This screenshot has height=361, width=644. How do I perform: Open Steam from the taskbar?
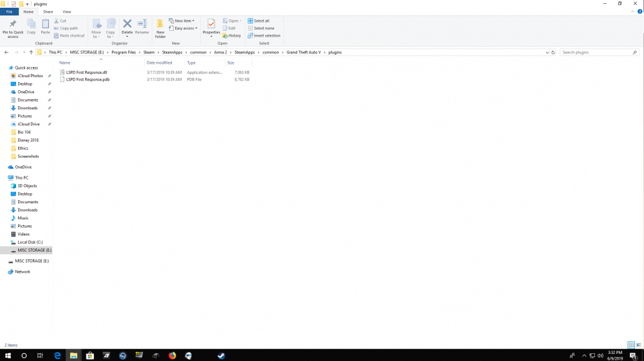pyautogui.click(x=222, y=355)
